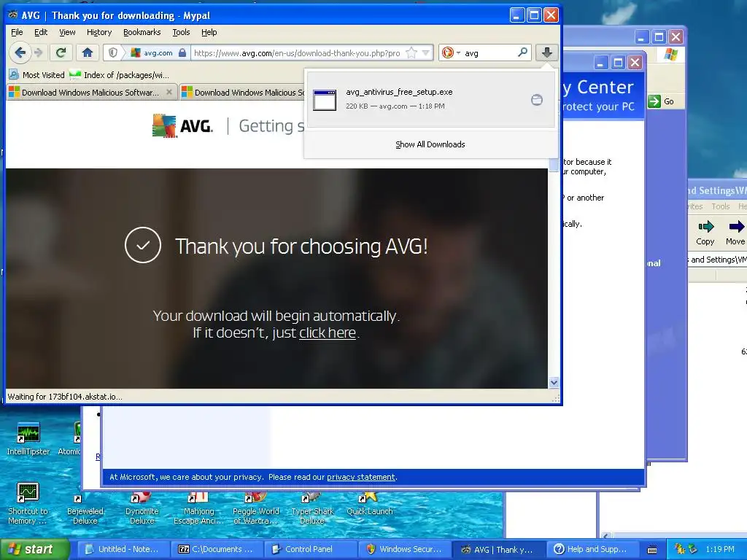This screenshot has width=747, height=560.
Task: Open the Quick Launch desktop shortcut
Action: [370, 505]
